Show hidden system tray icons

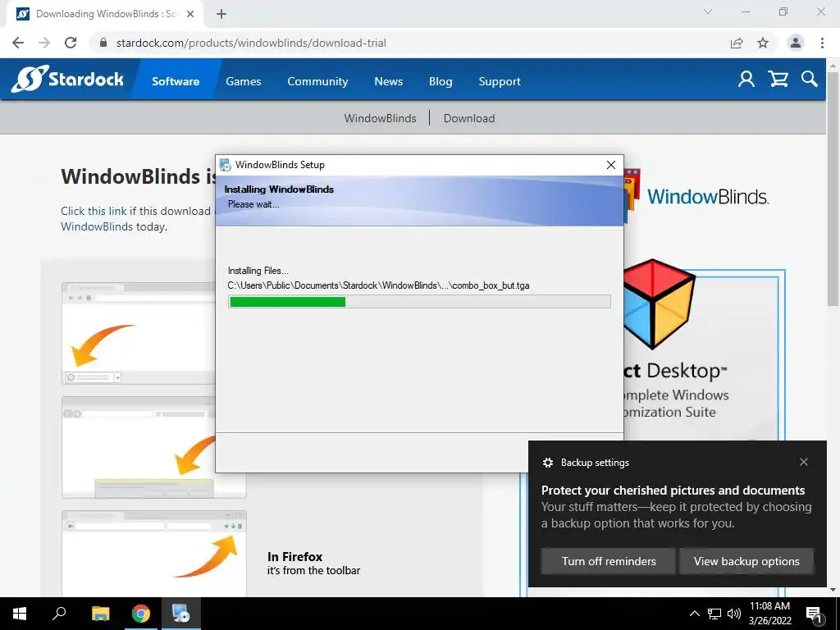tap(694, 614)
